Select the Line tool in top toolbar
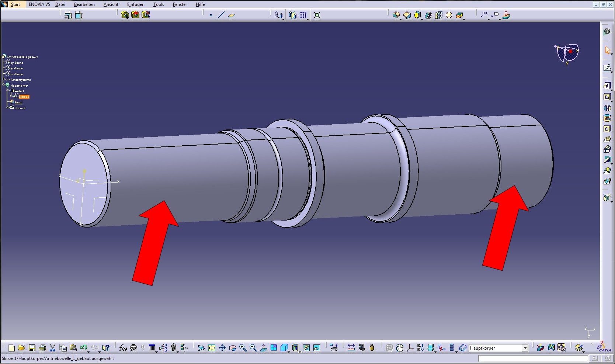The image size is (615, 364). coord(221,15)
